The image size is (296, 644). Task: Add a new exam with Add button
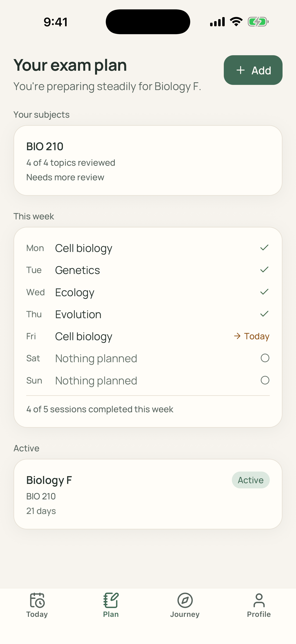[x=253, y=70]
